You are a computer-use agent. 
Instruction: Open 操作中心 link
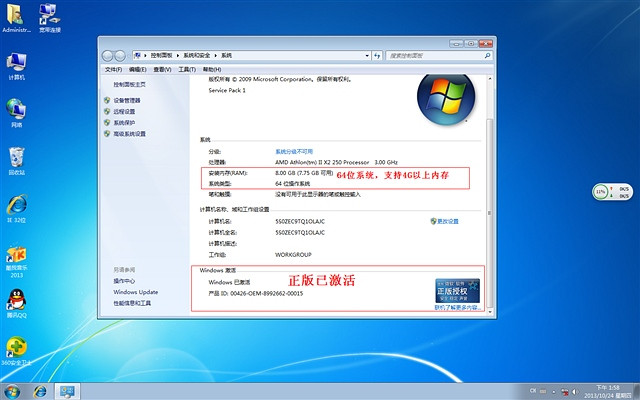(x=124, y=281)
